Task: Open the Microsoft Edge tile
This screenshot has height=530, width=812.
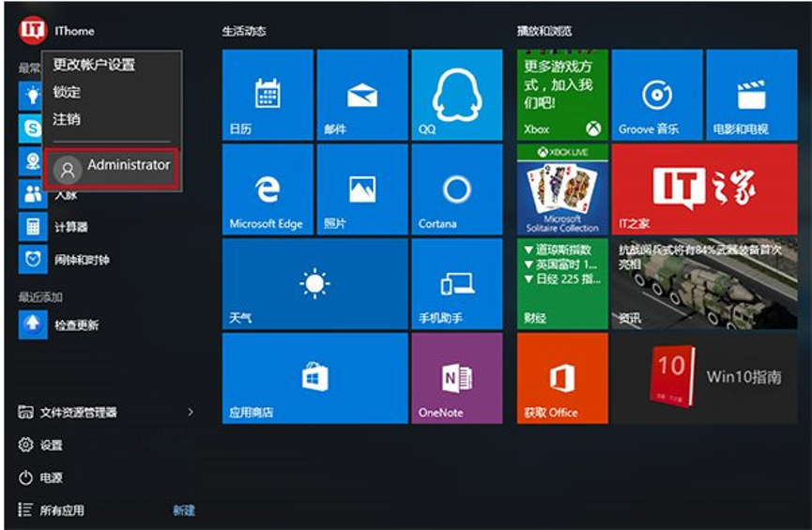Action: pos(268,189)
